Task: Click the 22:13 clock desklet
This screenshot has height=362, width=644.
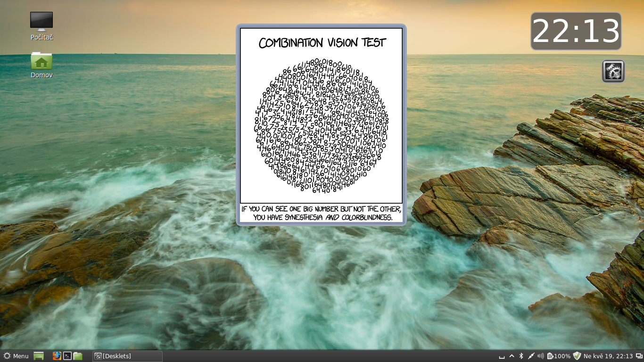Action: (576, 31)
